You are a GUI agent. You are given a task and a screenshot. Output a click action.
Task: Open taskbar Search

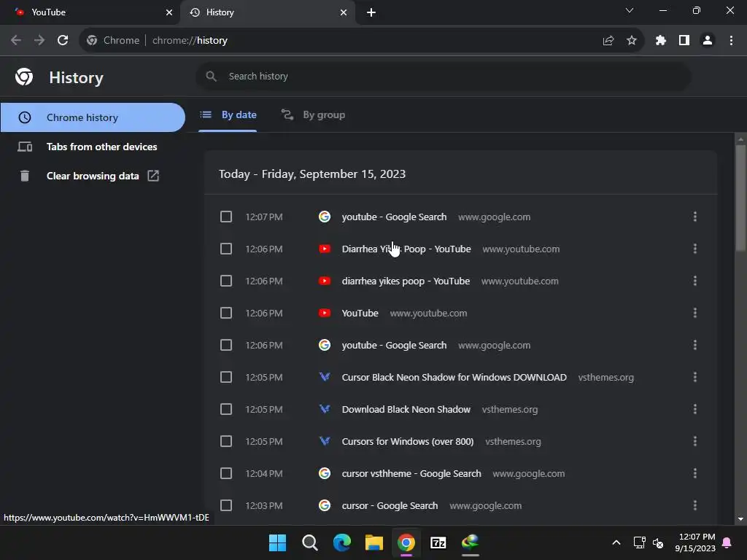[309, 542]
